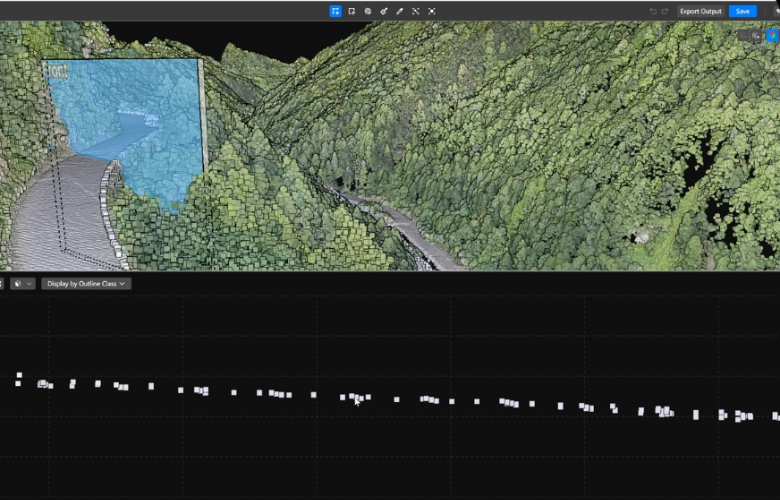780x500 pixels.
Task: Click the Export Output button
Action: (x=700, y=11)
